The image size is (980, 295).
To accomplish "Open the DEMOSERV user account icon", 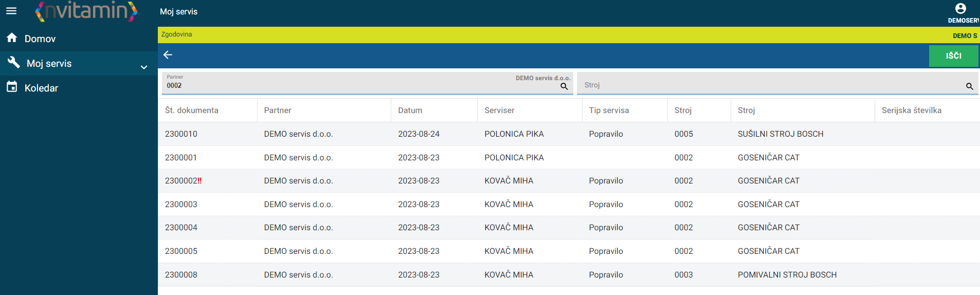I will [960, 8].
